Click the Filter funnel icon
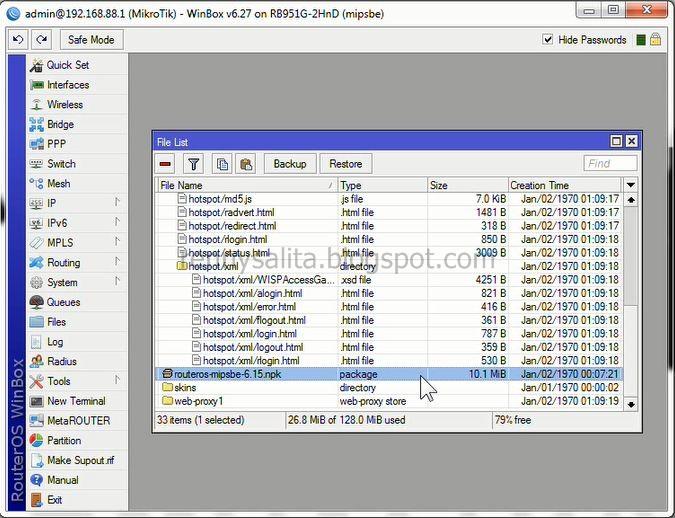 193,164
